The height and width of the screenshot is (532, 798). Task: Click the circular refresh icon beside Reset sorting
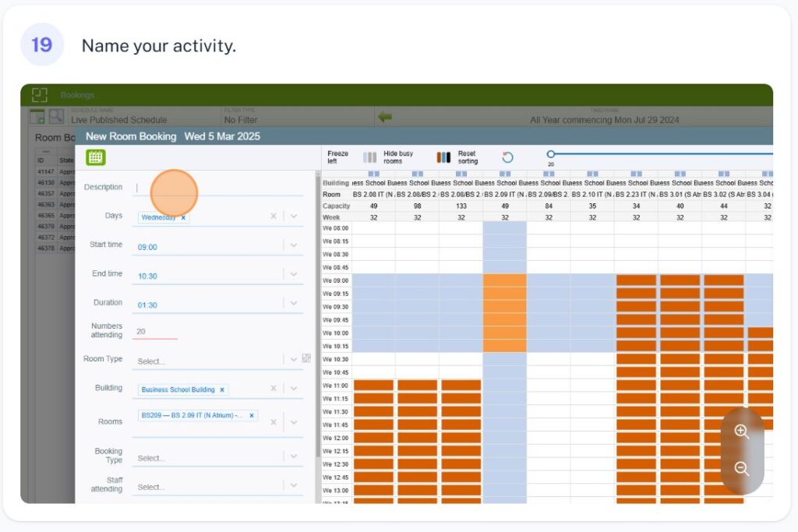(x=507, y=157)
